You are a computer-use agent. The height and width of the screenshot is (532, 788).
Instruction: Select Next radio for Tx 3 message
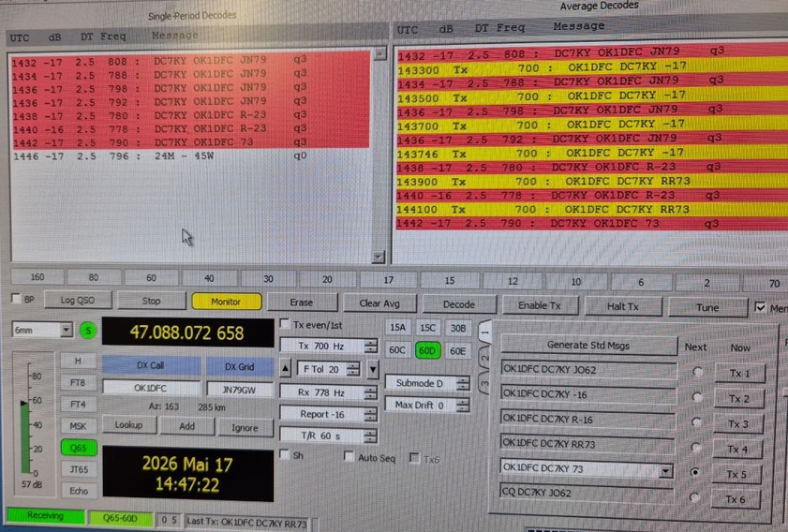click(x=696, y=422)
